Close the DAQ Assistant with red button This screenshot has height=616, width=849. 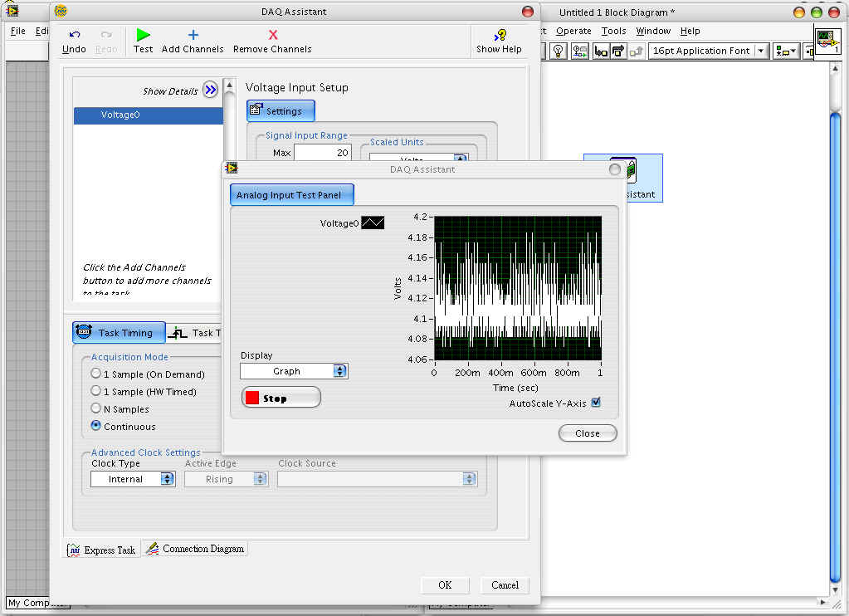click(x=527, y=12)
